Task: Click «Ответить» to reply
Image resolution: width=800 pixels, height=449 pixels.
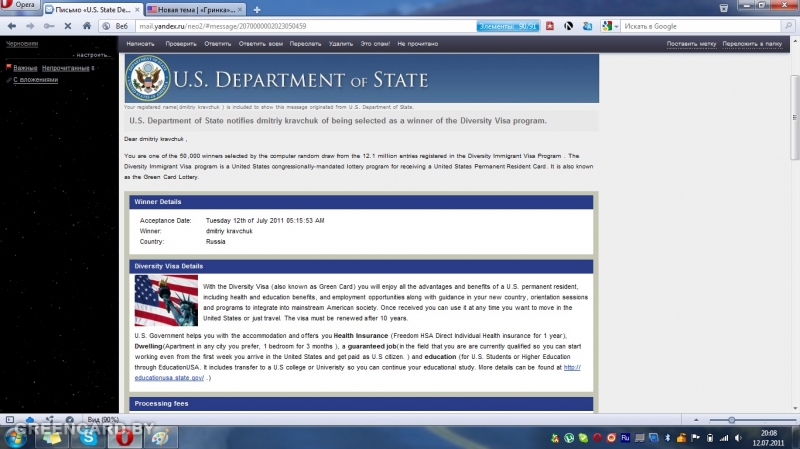Action: click(218, 44)
